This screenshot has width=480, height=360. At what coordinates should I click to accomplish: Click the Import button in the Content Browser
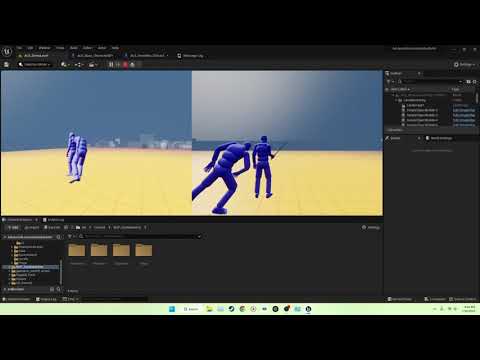coord(32,228)
